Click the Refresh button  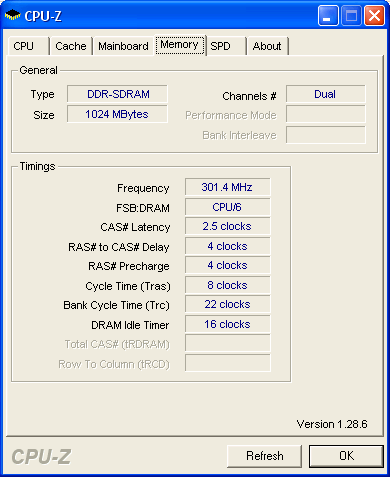265,456
